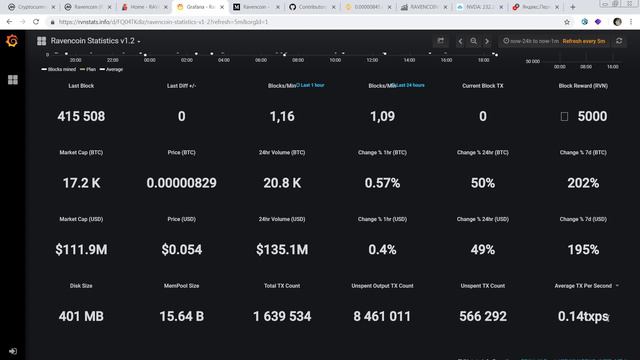Close the active Grafana tab

pyautogui.click(x=222, y=7)
